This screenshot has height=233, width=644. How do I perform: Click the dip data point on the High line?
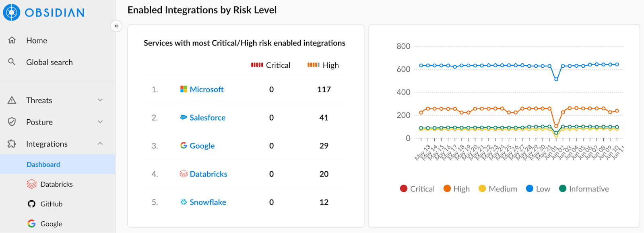point(556,126)
